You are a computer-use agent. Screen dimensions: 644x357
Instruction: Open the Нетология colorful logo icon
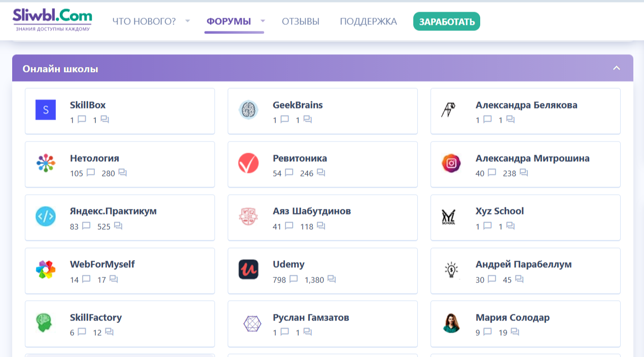tap(46, 163)
